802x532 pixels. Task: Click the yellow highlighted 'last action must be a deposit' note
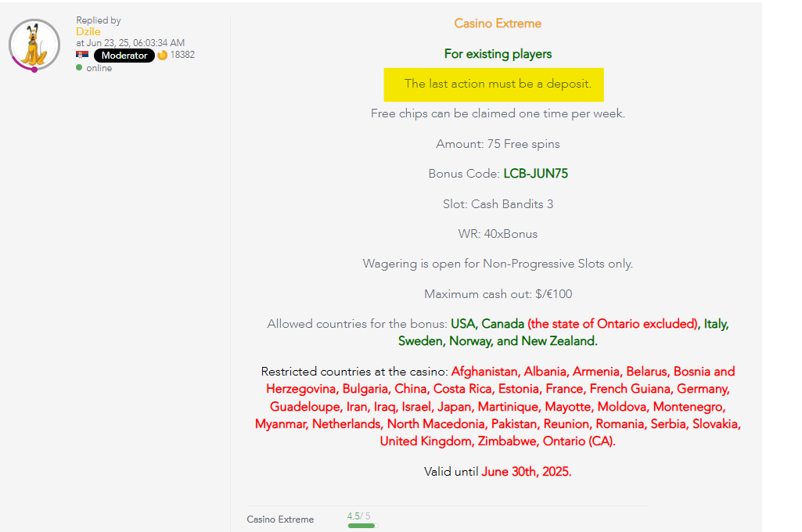pos(494,84)
